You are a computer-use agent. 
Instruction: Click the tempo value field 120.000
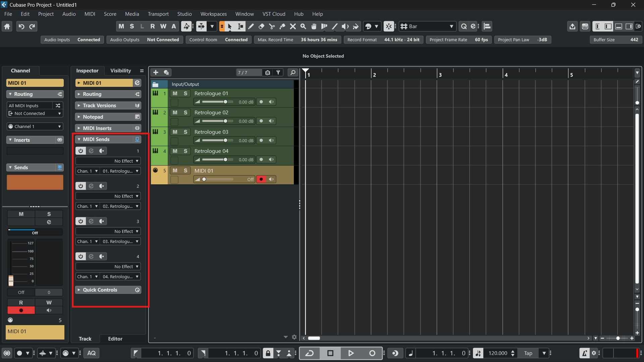coord(498,353)
